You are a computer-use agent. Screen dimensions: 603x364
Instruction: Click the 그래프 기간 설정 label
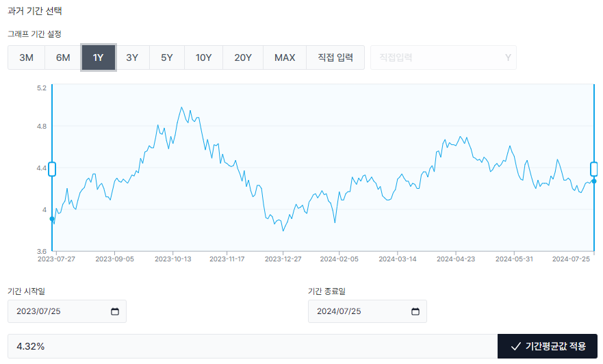pos(35,34)
